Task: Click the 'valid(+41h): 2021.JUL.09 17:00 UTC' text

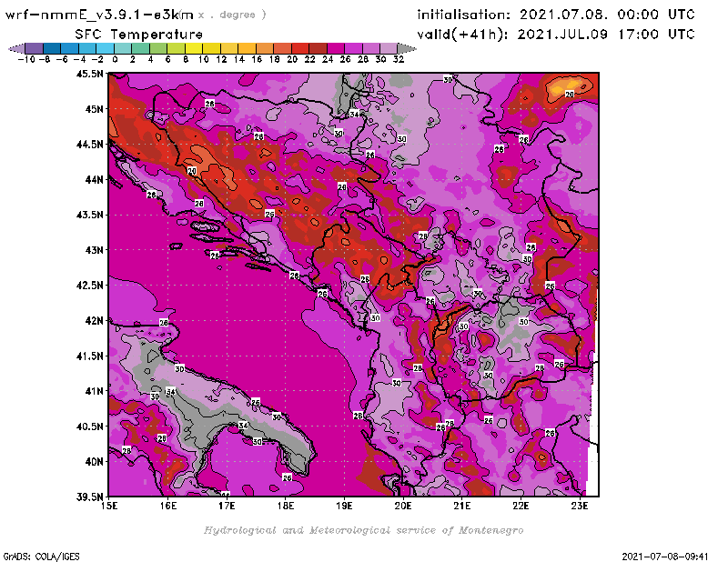Action: pos(556,35)
